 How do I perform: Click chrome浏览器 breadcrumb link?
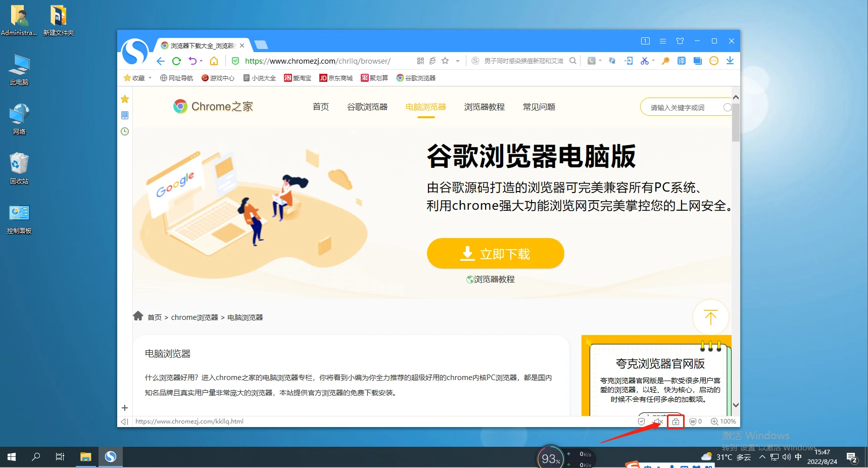(x=195, y=317)
